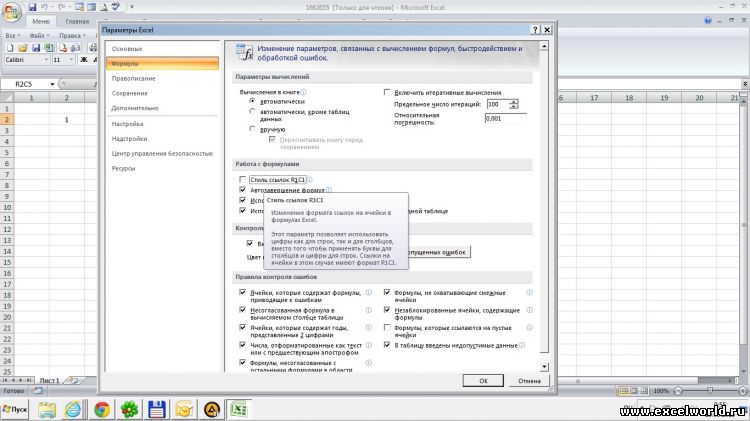The width and height of the screenshot is (750, 421).
Task: Click the Относительная погрешность 0,001 field
Action: [x=506, y=118]
